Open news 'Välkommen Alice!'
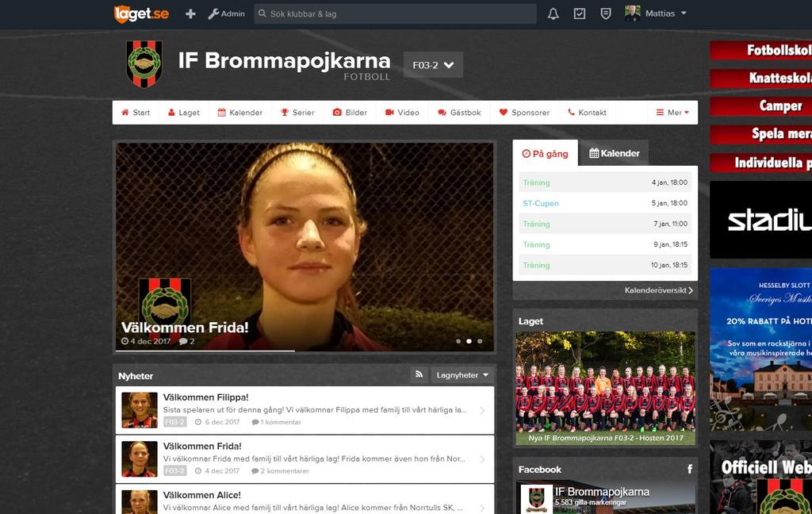The image size is (812, 514). 202,495
